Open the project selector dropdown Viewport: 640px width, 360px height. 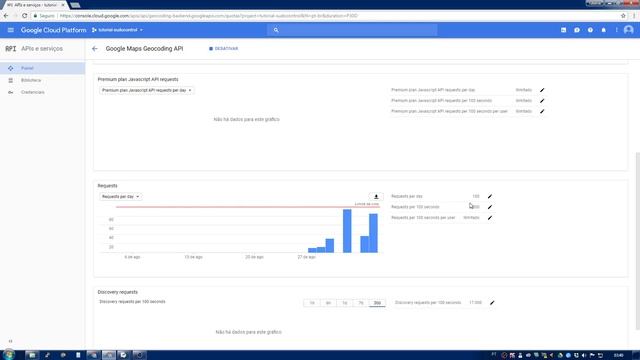(118, 30)
